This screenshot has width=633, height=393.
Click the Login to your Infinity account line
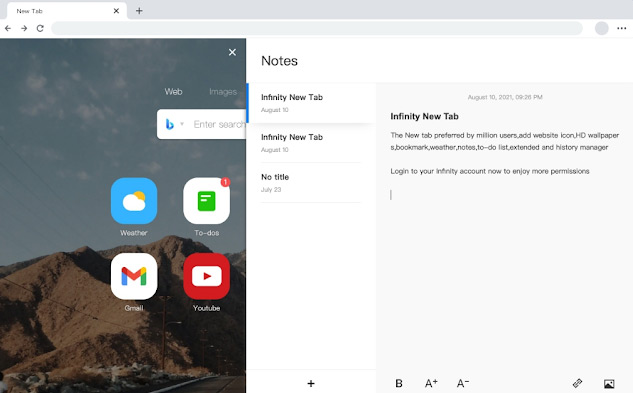pyautogui.click(x=490, y=171)
